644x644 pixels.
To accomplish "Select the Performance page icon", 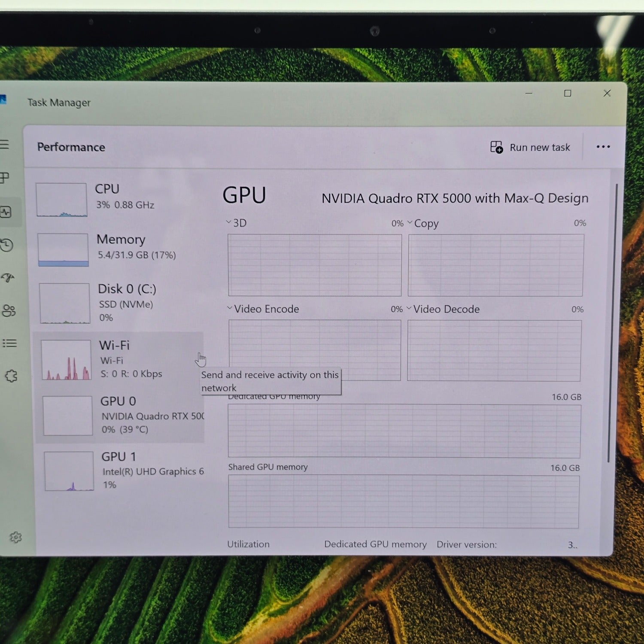I will [6, 212].
